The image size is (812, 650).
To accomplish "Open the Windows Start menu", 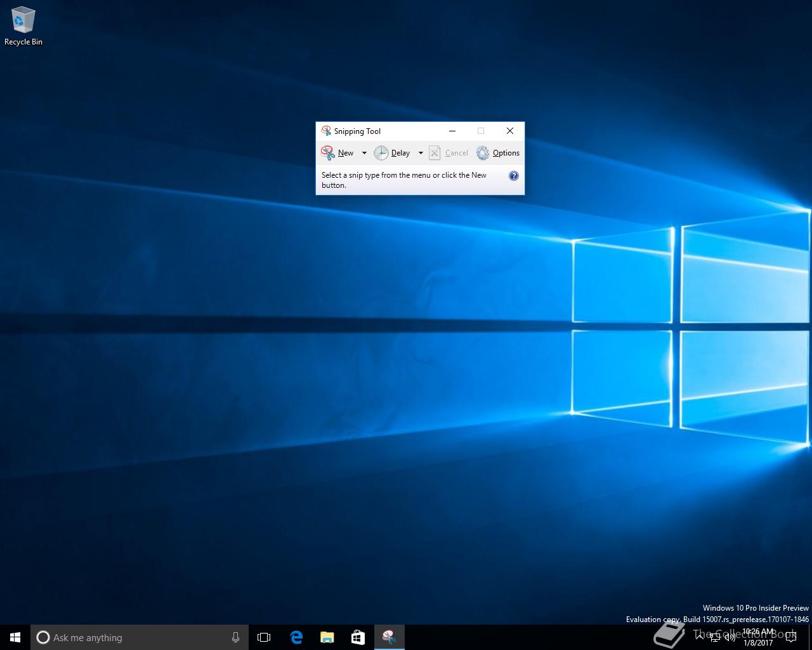I will [15, 637].
